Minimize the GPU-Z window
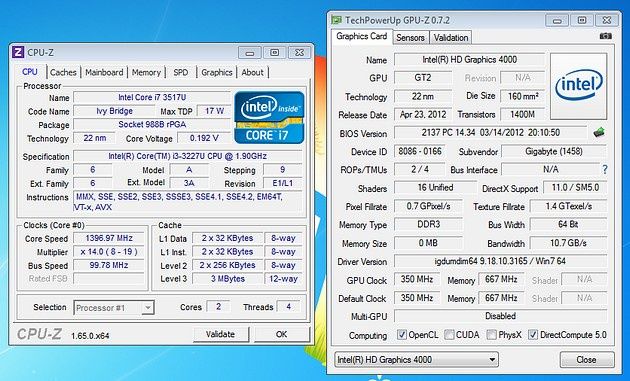This screenshot has height=381, width=630. [x=557, y=20]
